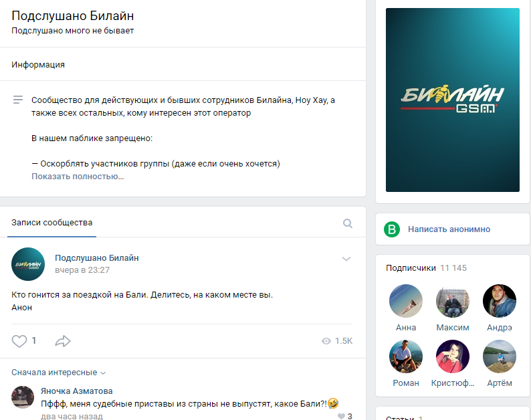Click the green anonymous write app icon
The image size is (531, 420).
[392, 229]
